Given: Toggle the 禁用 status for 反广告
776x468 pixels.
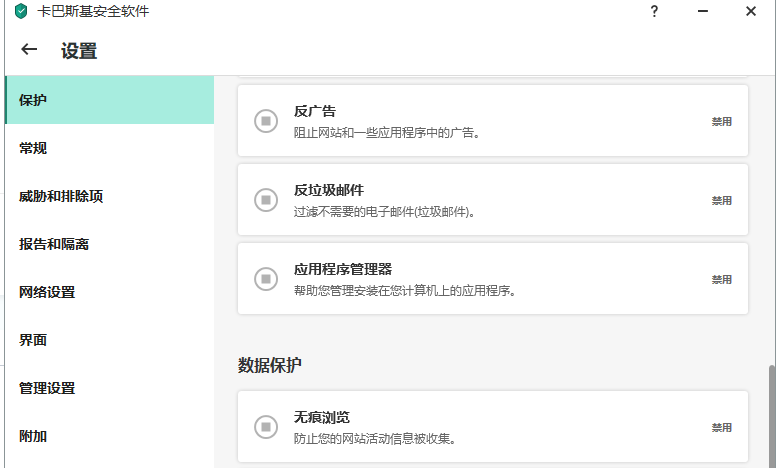Looking at the screenshot, I should pos(721,121).
